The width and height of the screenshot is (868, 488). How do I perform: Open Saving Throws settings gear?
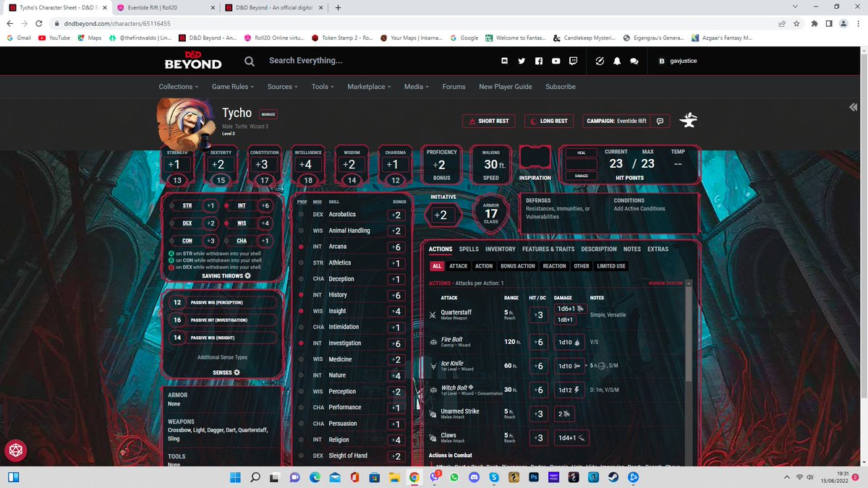(248, 275)
